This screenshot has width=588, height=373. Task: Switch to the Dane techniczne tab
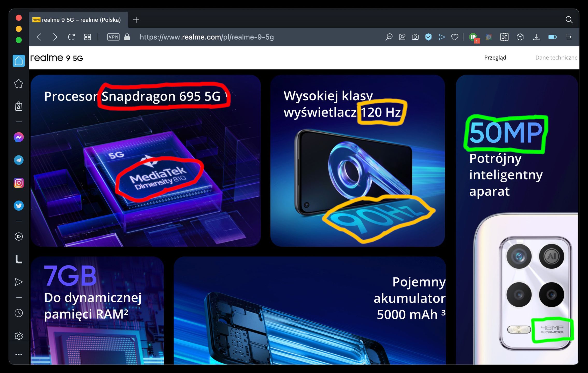556,58
